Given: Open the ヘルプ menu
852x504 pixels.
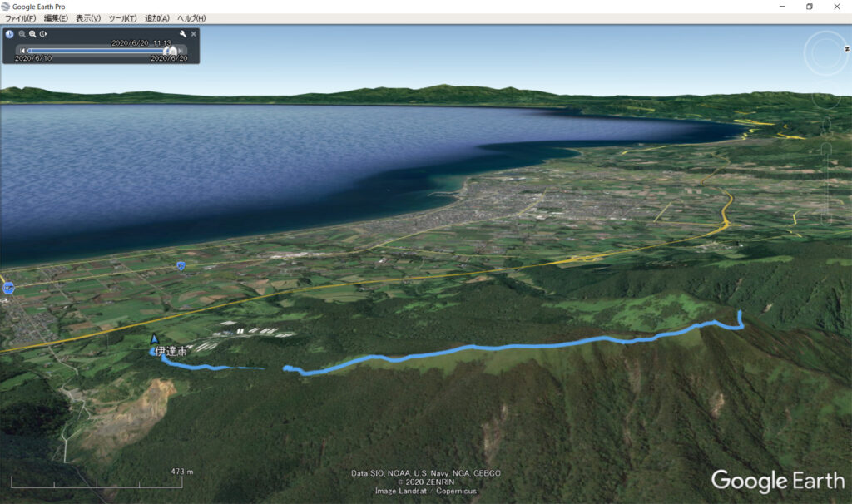Looking at the screenshot, I should coord(191,18).
